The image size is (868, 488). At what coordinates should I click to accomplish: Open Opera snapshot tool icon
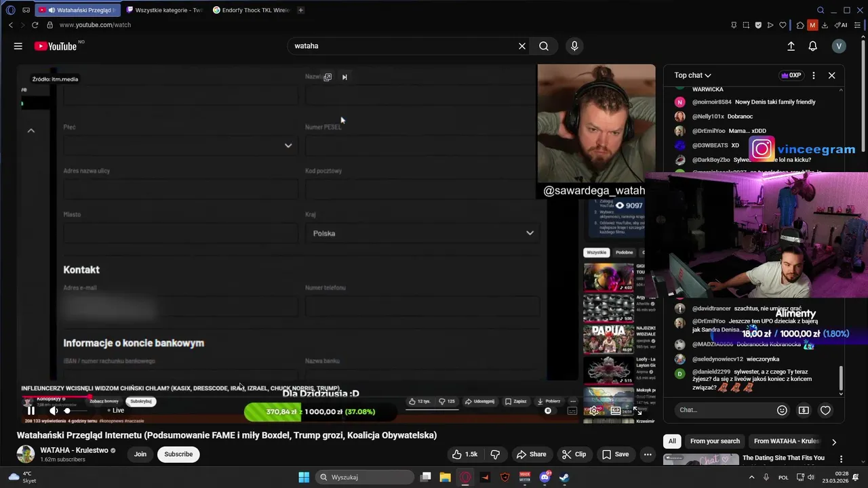pos(746,25)
